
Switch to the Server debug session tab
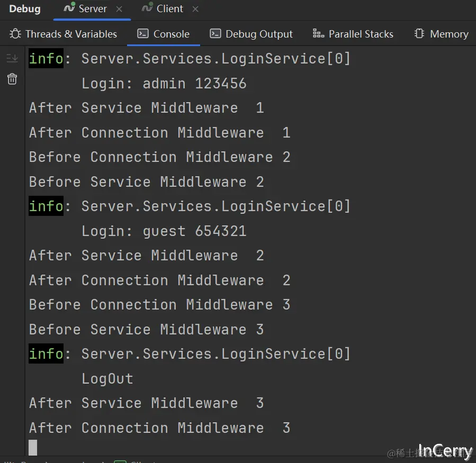92,9
